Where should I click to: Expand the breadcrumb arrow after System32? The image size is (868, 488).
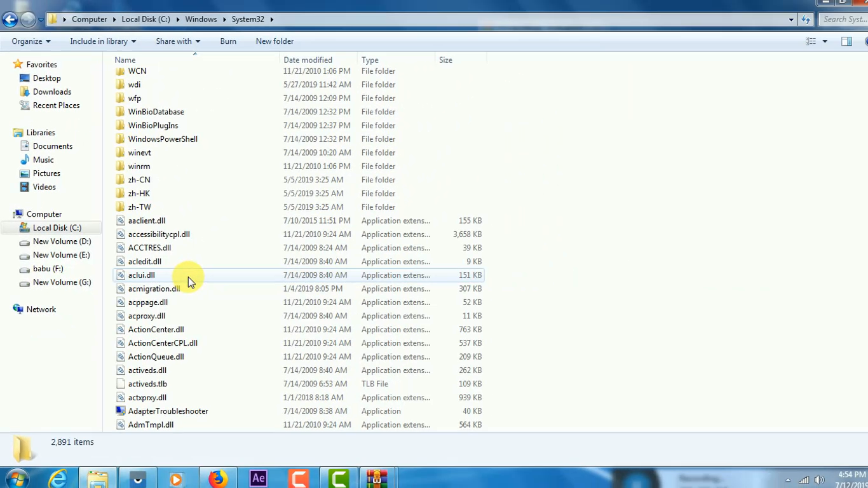(271, 20)
